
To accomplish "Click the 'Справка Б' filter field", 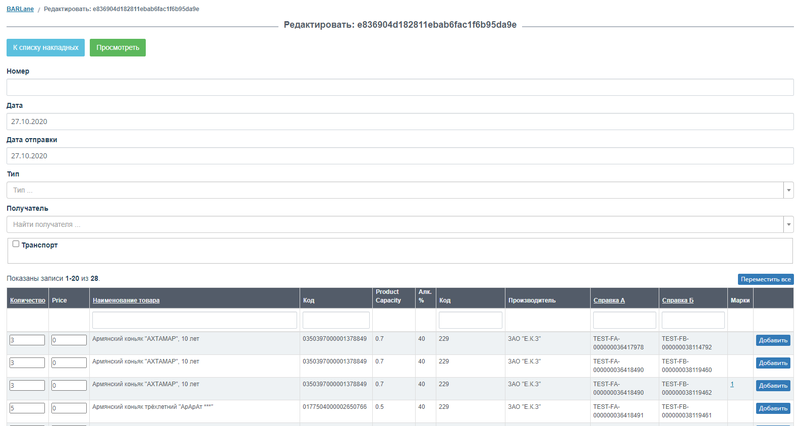I will [x=693, y=320].
